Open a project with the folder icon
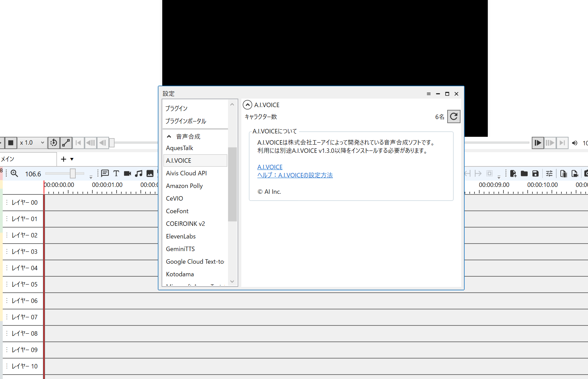Image resolution: width=588 pixels, height=379 pixels. (x=524, y=174)
